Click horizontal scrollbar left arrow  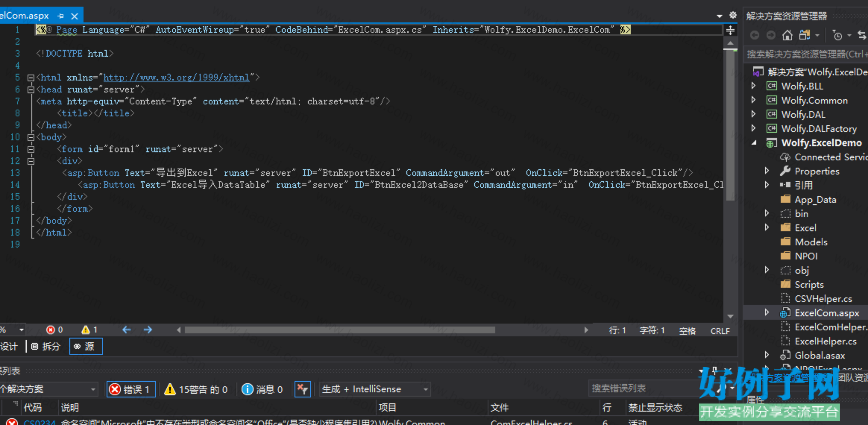[x=179, y=330]
